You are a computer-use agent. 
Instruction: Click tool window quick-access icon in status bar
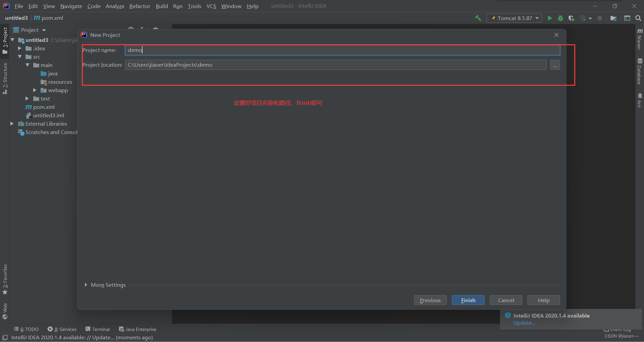[x=5, y=337]
